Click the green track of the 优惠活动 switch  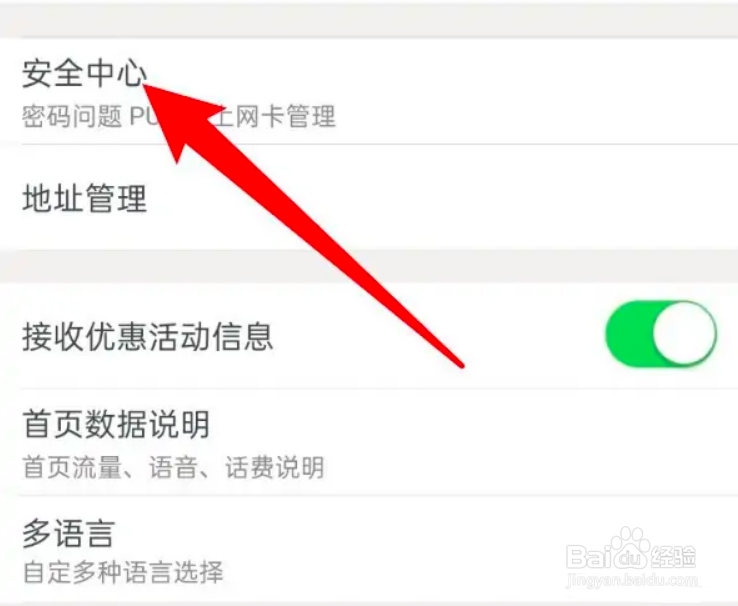(628, 334)
